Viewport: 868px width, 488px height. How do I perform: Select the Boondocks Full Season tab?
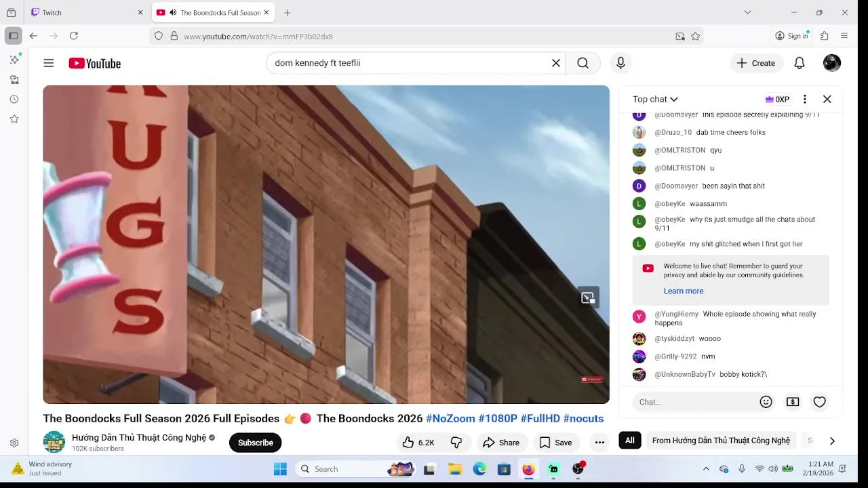point(212,12)
